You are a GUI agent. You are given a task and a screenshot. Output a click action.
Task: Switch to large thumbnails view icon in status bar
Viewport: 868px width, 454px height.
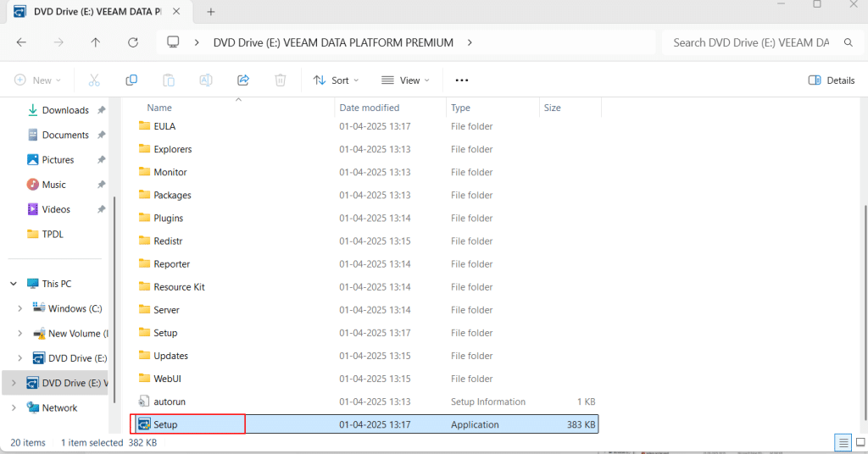coord(860,442)
